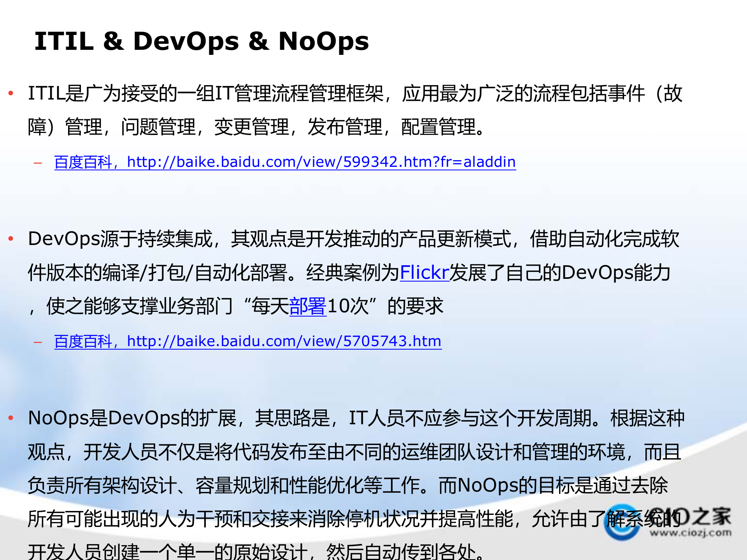
Task: Click the phrase NoOps是DevOps的扩展
Action: pos(132,418)
